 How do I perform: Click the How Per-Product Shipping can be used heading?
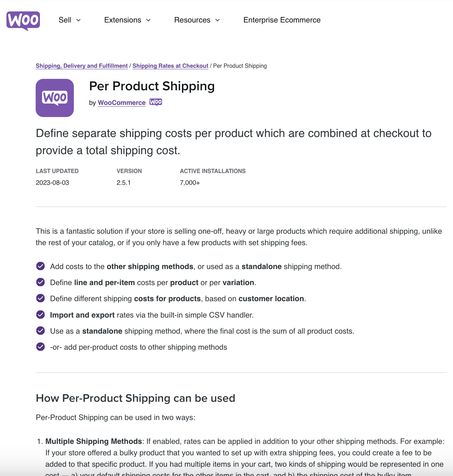[x=135, y=398]
